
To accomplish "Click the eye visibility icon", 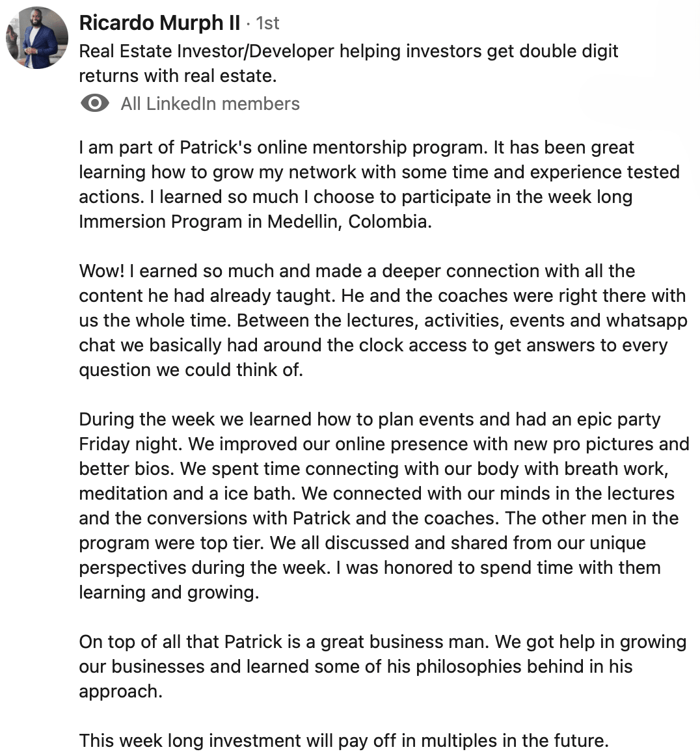I will [x=95, y=103].
